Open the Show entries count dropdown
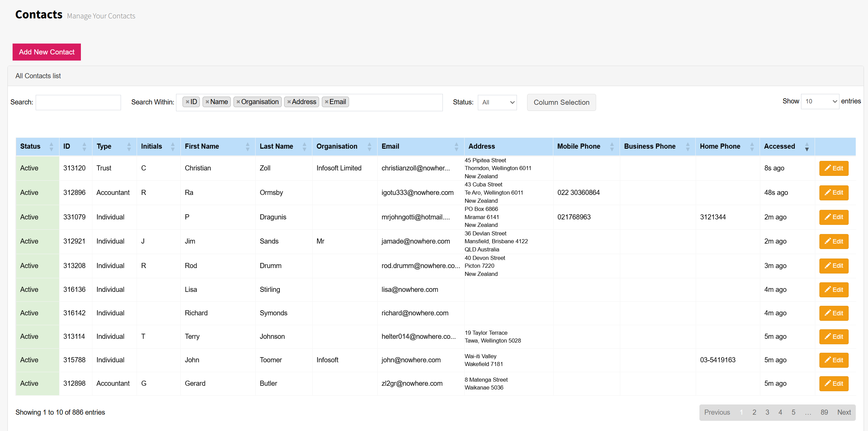868x431 pixels. (820, 101)
